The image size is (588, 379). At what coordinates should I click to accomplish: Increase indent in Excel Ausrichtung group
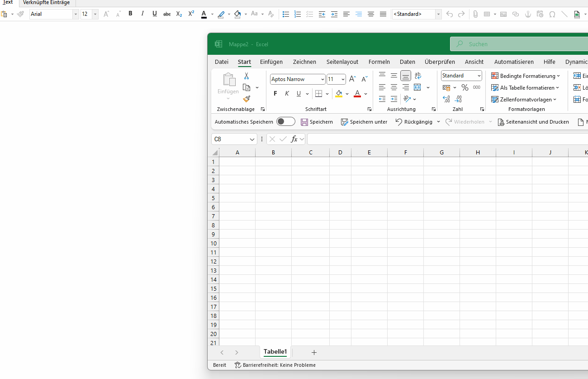pos(394,99)
